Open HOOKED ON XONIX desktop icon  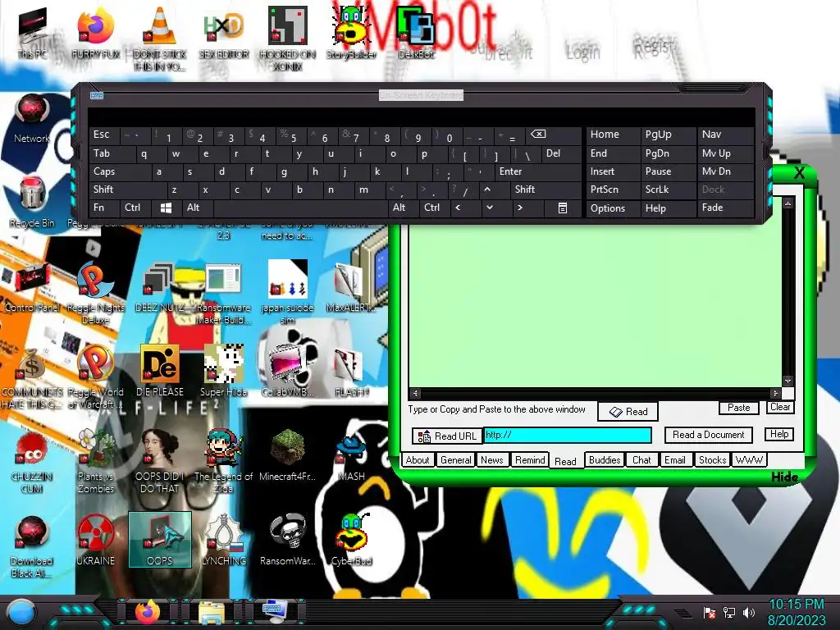coord(288,38)
